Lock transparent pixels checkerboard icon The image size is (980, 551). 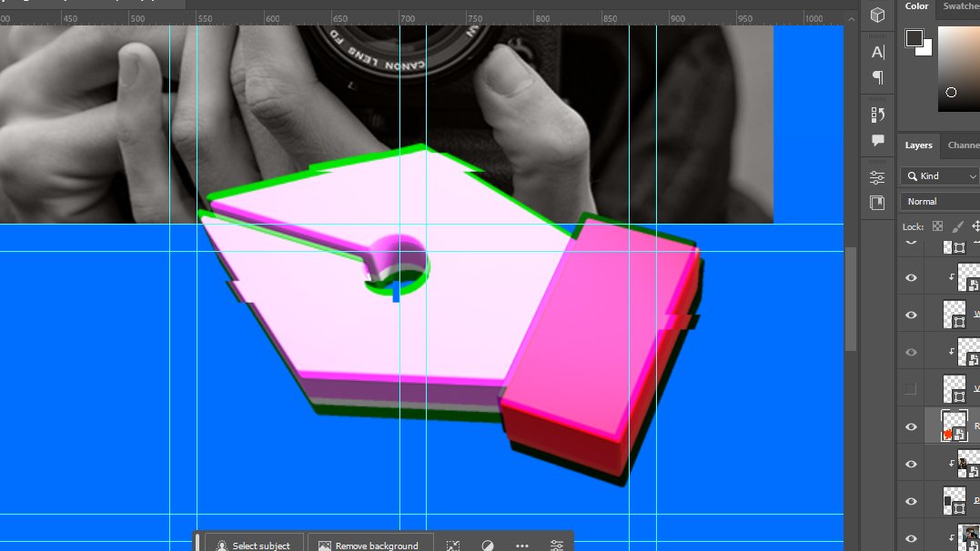pos(937,226)
